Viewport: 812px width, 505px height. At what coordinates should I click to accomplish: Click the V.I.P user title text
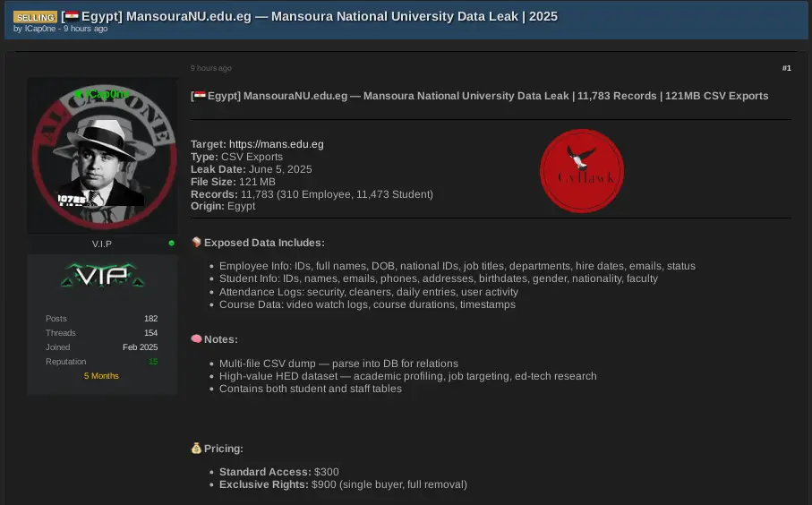point(102,244)
